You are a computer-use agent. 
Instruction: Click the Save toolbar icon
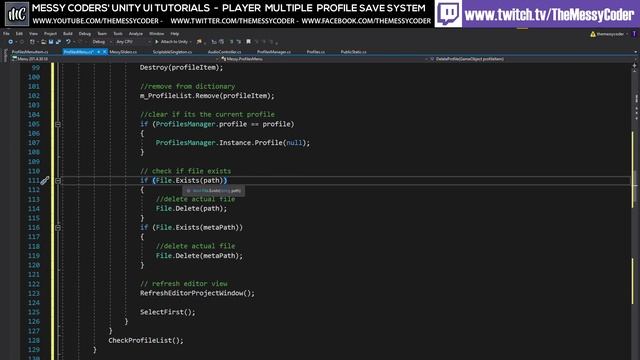51,42
